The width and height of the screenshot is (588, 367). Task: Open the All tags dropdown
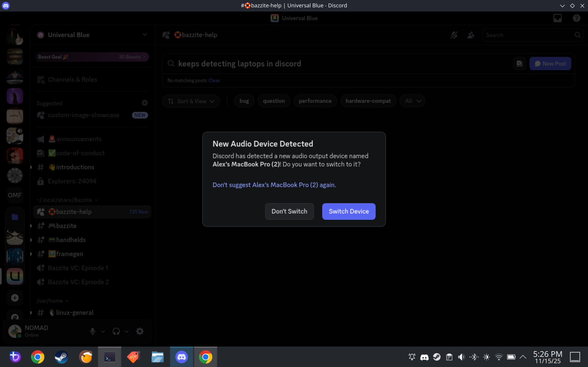point(412,101)
